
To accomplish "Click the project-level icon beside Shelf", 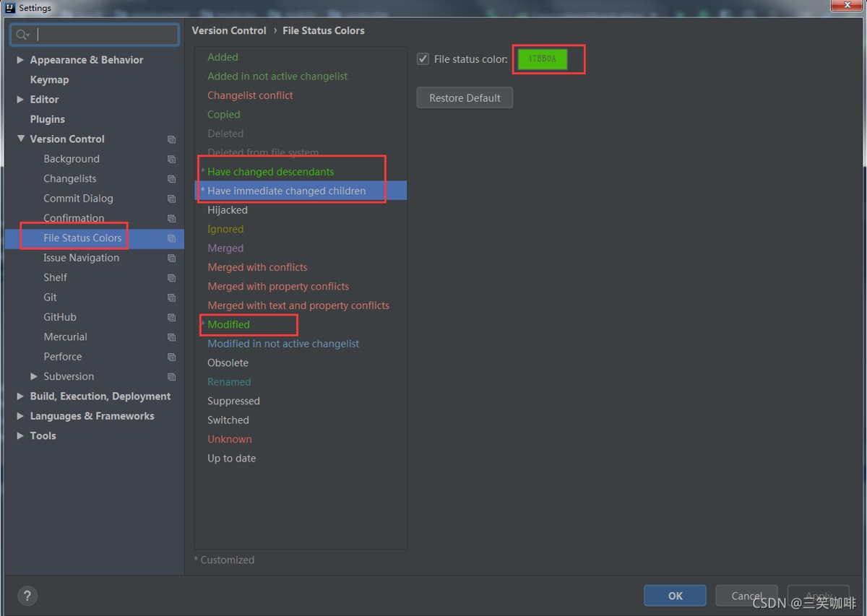I will click(x=171, y=278).
